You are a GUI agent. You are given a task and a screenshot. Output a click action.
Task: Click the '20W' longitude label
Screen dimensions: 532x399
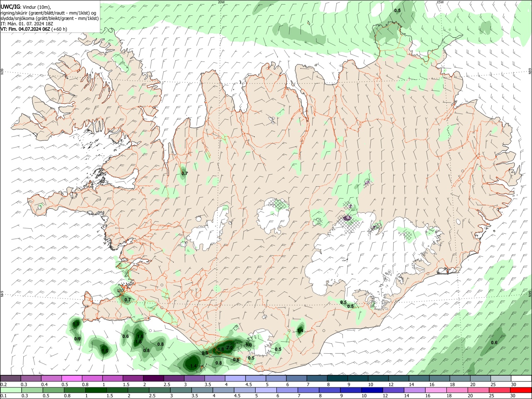point(221,2)
